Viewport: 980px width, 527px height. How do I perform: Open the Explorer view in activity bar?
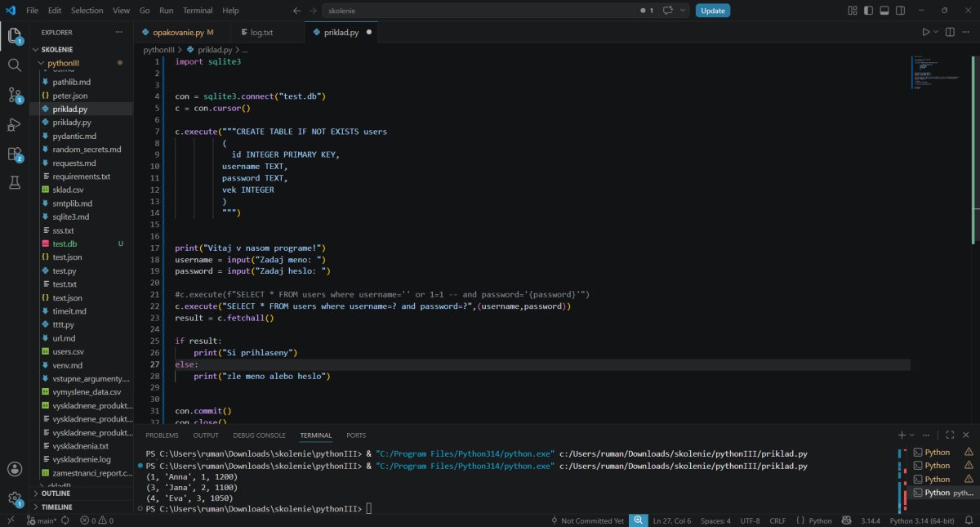click(14, 36)
